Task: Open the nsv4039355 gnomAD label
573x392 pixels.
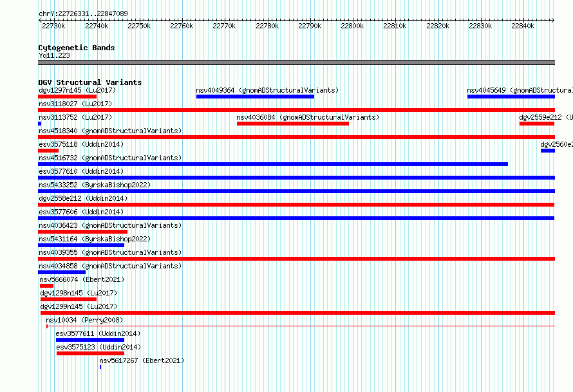Action: pos(110,252)
